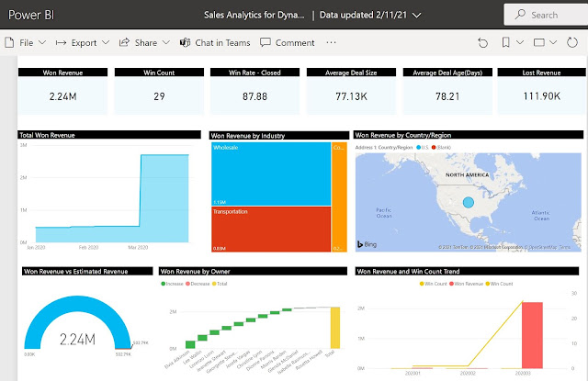This screenshot has height=381, width=588.
Task: Click Won Revenue and Win Count Trend title
Action: pos(408,271)
